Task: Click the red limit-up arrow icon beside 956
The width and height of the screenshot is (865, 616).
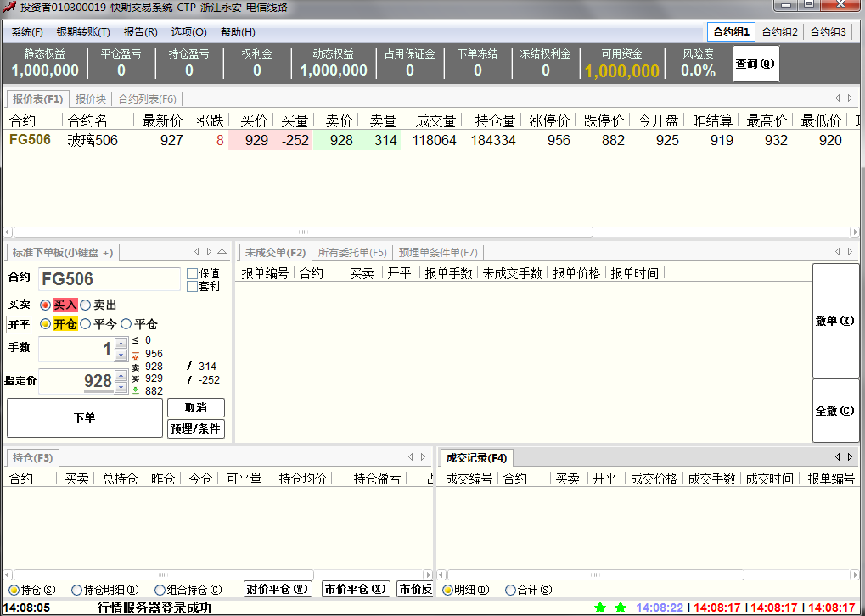Action: coord(136,354)
